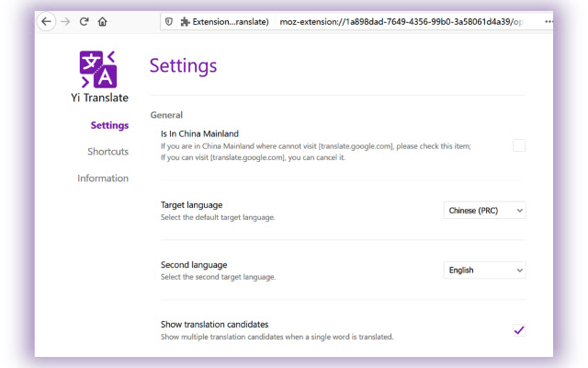Select Settings in the left sidebar
Screen dimensions: 588x368
point(109,125)
